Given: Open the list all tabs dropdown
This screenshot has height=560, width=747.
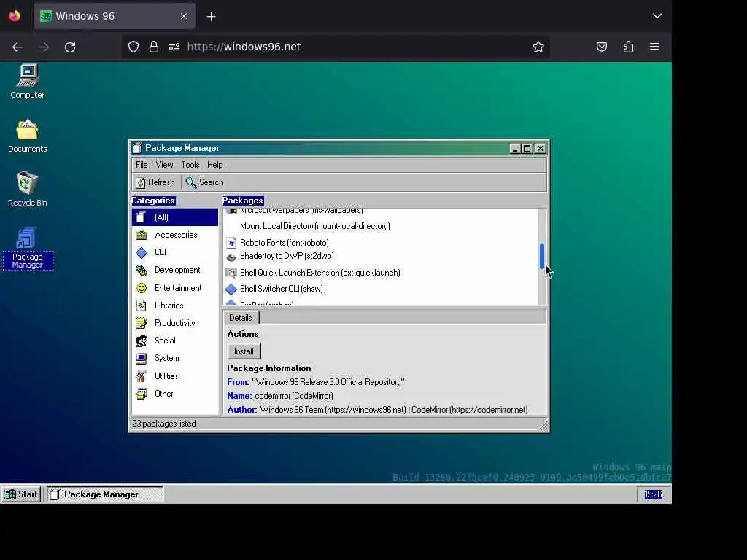Looking at the screenshot, I should pos(657,16).
